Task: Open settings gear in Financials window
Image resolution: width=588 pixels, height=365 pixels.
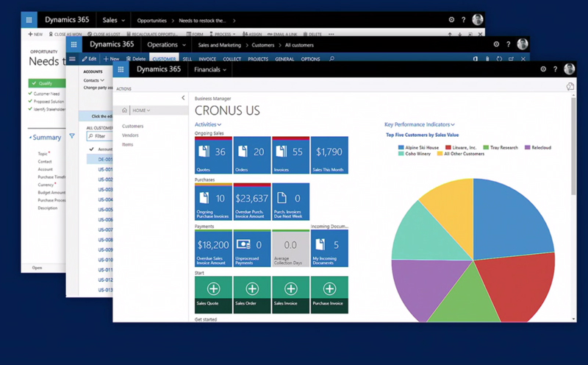Action: pos(543,69)
